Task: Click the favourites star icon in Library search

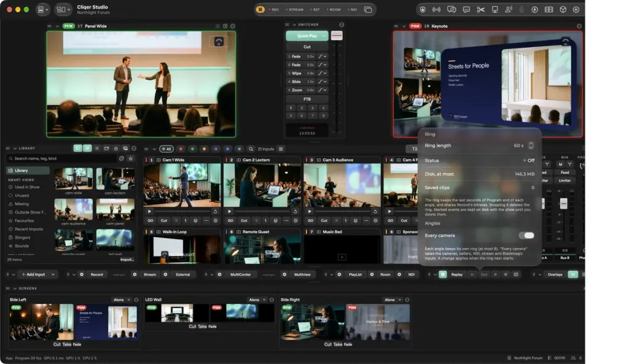Action: [x=131, y=159]
